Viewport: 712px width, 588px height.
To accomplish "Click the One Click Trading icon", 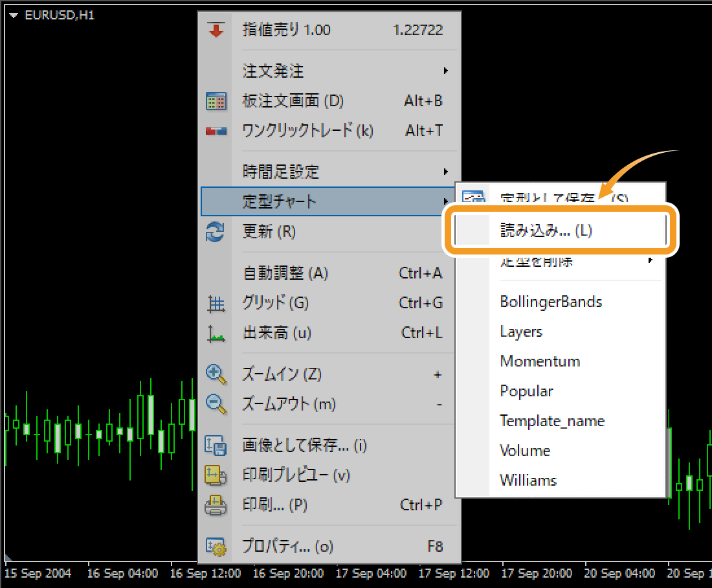I will [216, 131].
